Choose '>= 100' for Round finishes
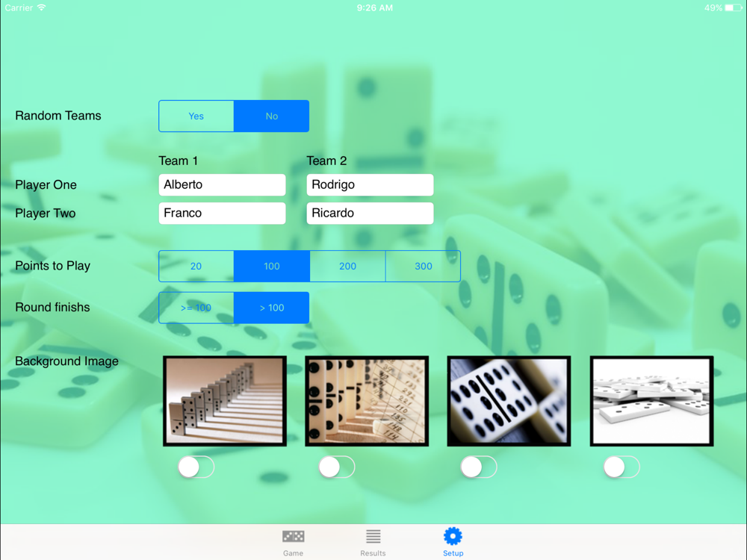The width and height of the screenshot is (747, 560). click(196, 308)
